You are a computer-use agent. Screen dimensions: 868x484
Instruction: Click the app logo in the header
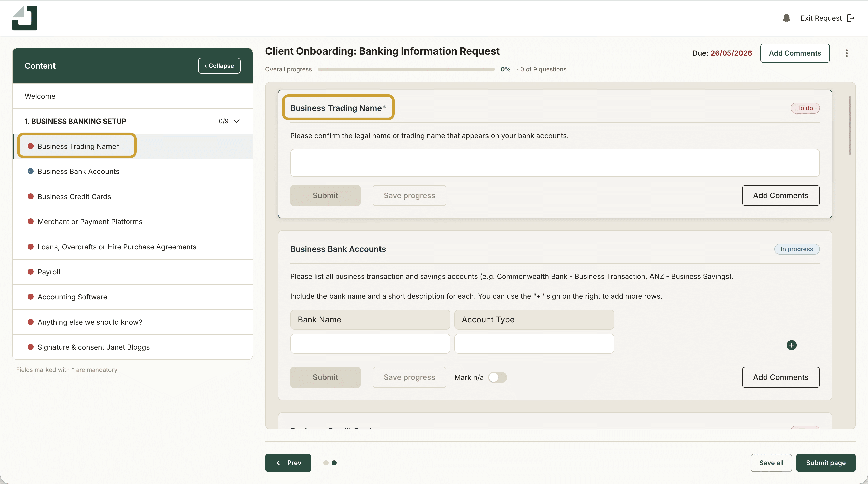pyautogui.click(x=25, y=18)
